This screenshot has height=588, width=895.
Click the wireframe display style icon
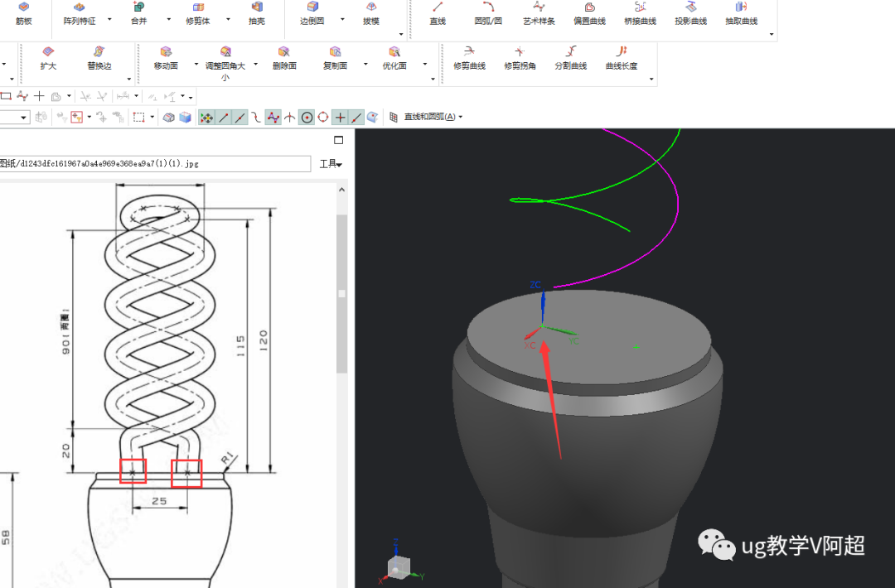(168, 118)
